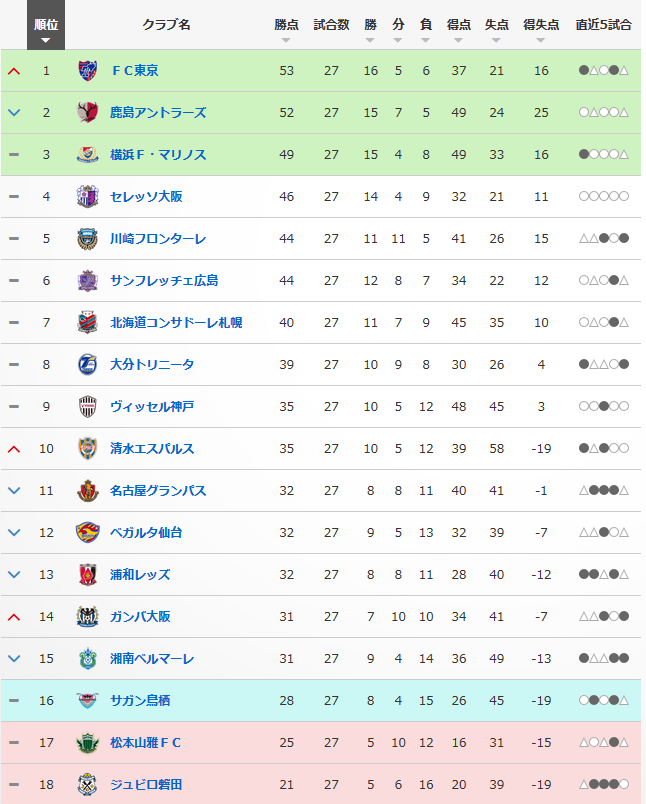Click the Jubilo Iwata emblem
Image resolution: width=646 pixels, height=804 pixels.
[88, 785]
